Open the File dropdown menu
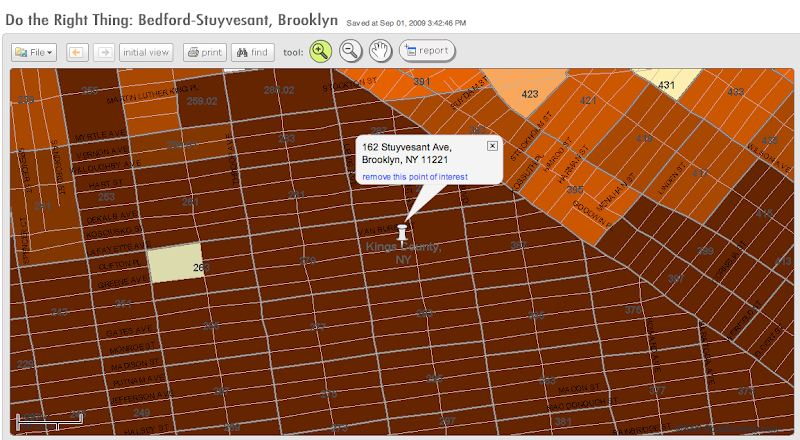The width and height of the screenshot is (800, 440). (x=34, y=52)
